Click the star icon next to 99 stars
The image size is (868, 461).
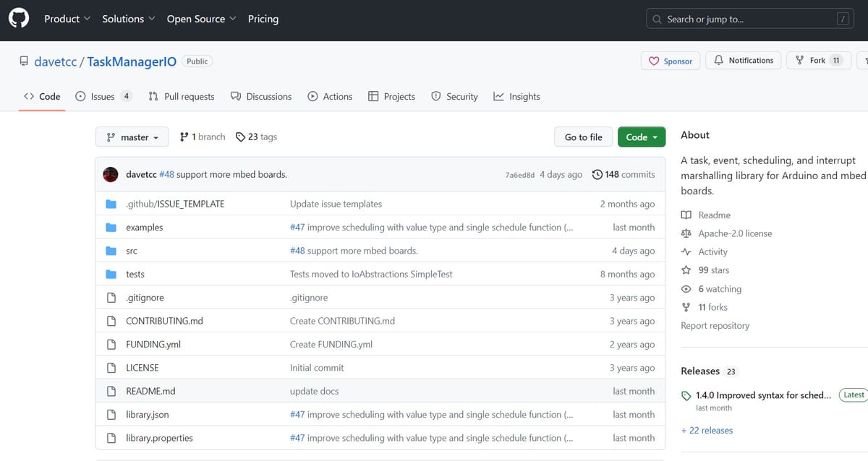(x=686, y=270)
